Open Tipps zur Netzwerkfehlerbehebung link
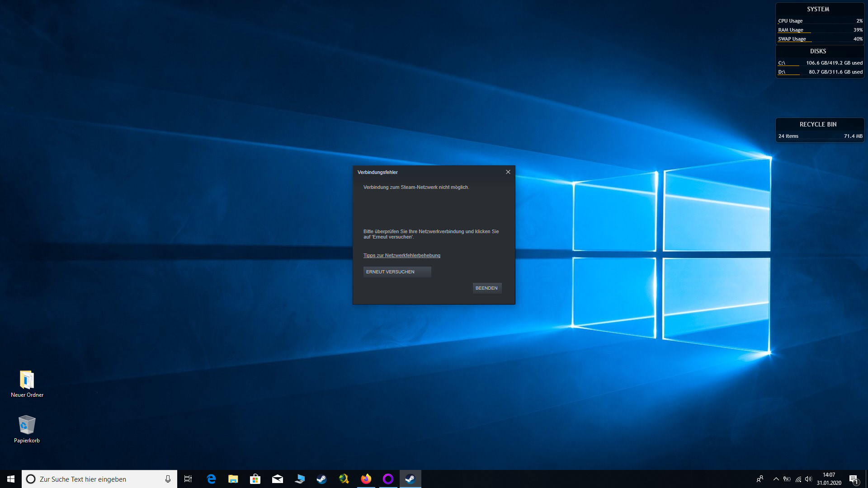This screenshot has width=868, height=488. point(401,255)
